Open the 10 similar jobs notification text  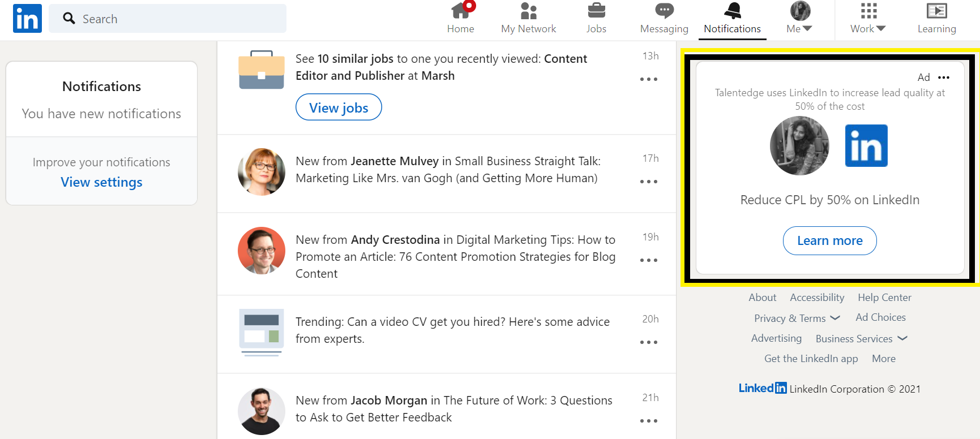(x=441, y=67)
